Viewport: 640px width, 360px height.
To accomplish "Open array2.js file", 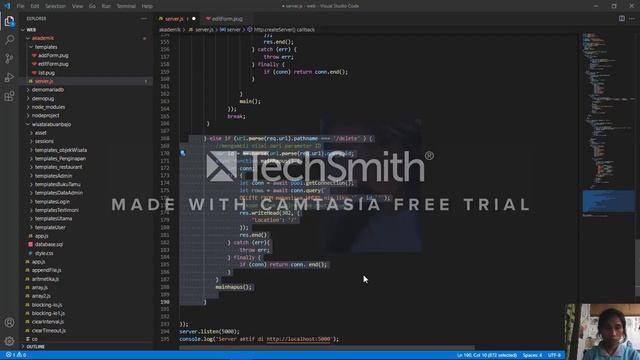I will [x=41, y=296].
